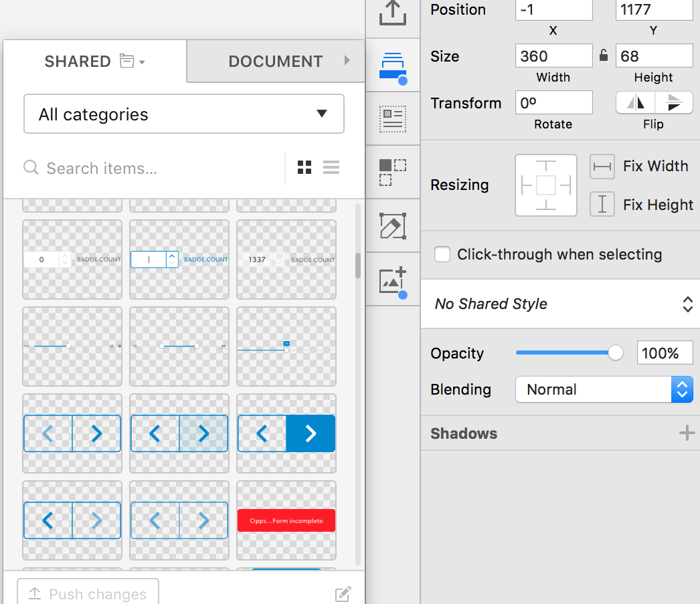Click the add image icon
This screenshot has height=604, width=700.
point(393,281)
